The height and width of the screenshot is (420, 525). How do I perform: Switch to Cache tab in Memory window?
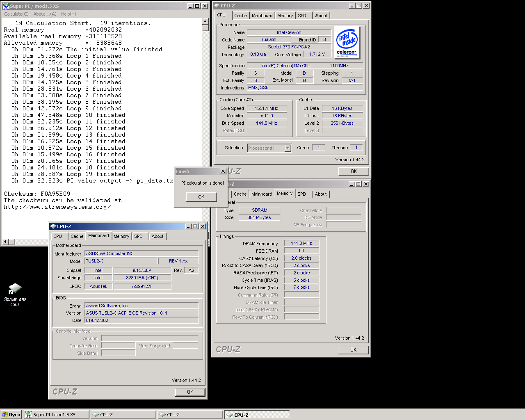240,194
